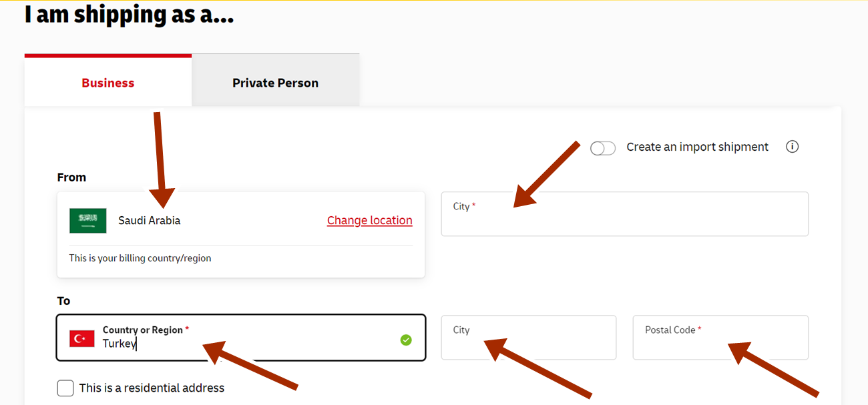Toggle the Create an import shipment switch

tap(603, 148)
